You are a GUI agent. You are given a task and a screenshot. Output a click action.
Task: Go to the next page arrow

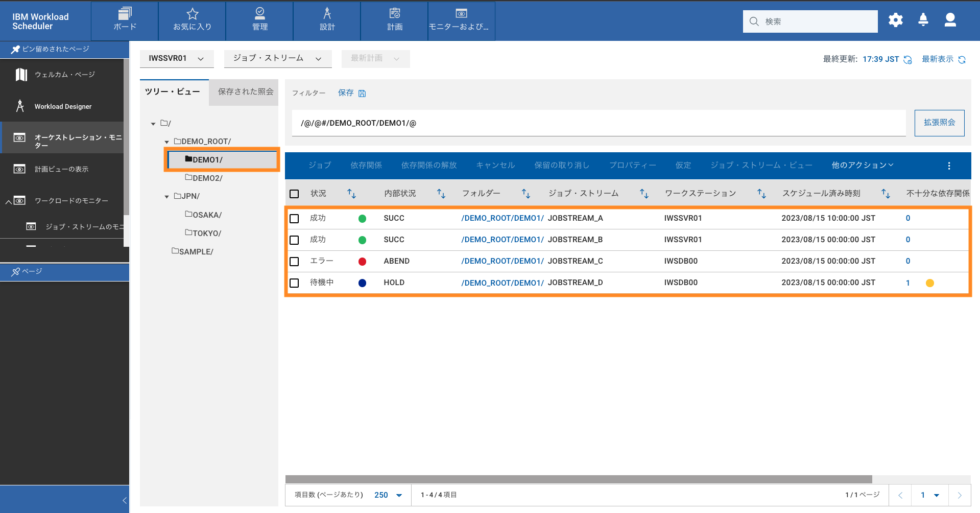(960, 495)
